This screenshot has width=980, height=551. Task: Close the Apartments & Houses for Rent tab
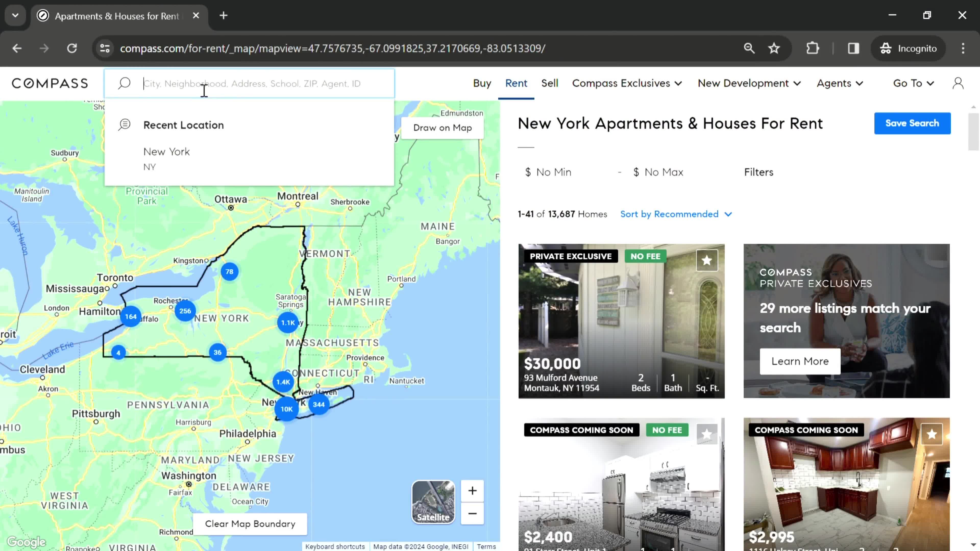[x=196, y=16]
